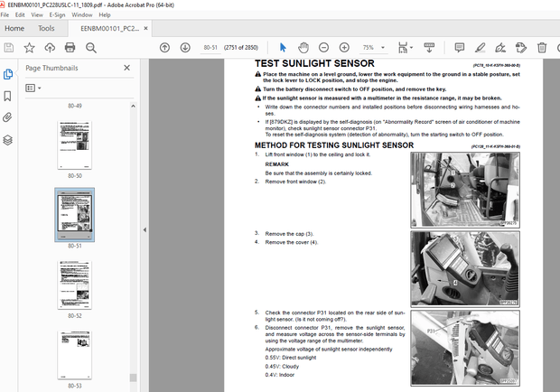This screenshot has width=560, height=392.
Task: Click the text '0.55V: Direct sunlight'
Action: click(x=291, y=358)
